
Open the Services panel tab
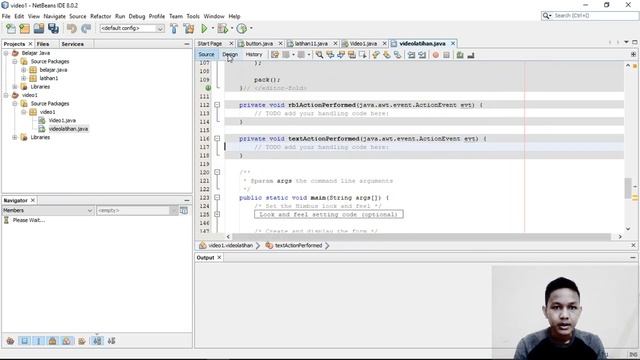tap(72, 44)
